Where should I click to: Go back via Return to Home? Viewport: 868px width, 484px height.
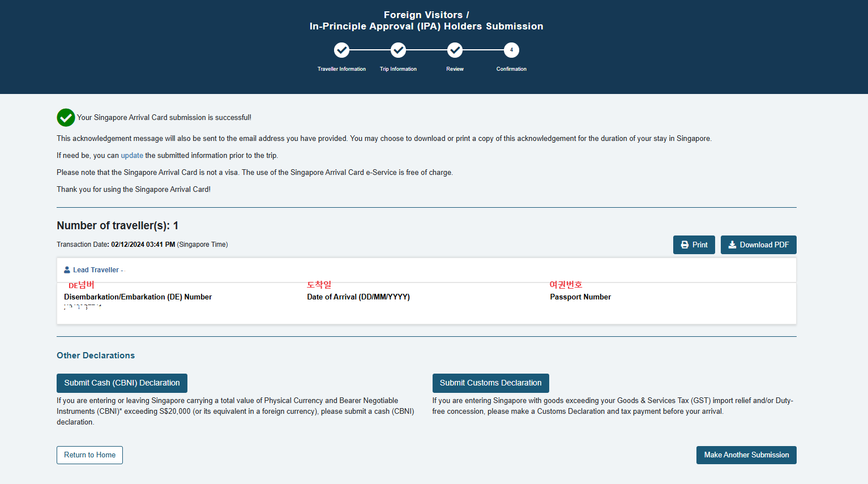[x=89, y=455]
